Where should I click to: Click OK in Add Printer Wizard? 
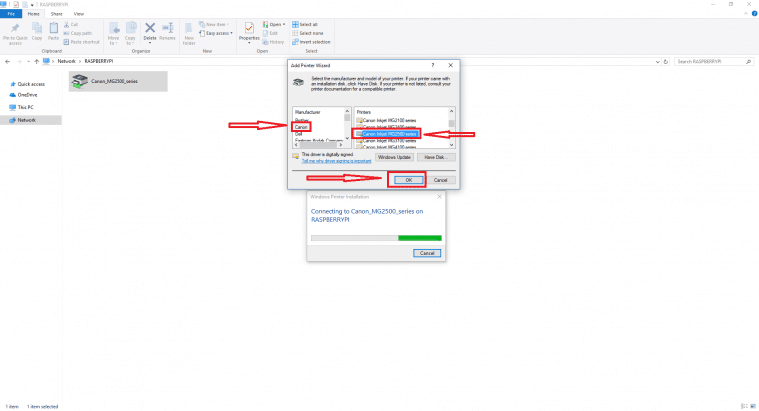(x=409, y=180)
